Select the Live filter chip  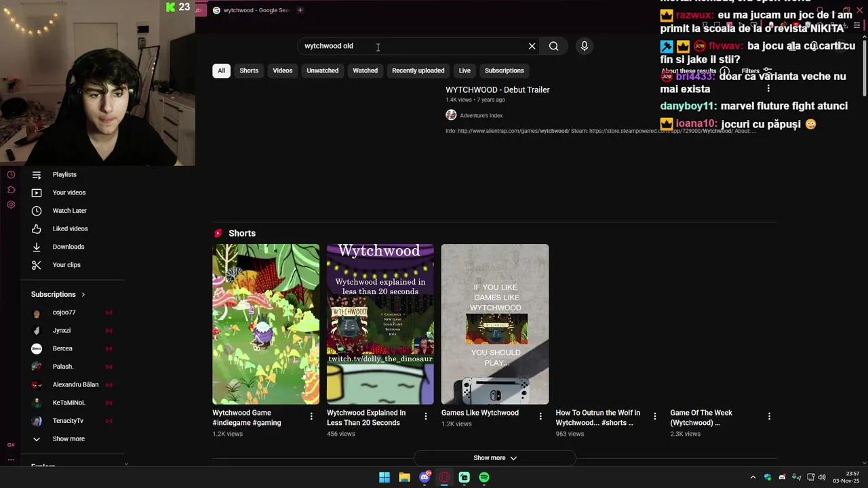[465, 70]
